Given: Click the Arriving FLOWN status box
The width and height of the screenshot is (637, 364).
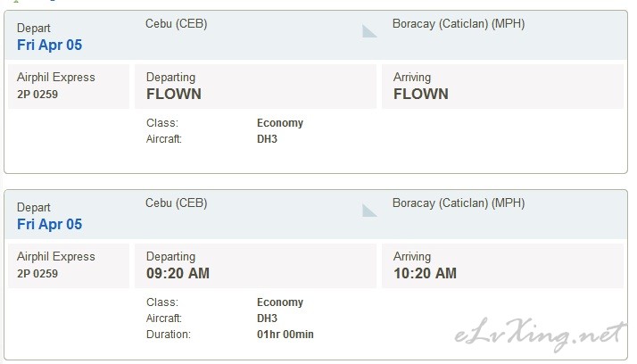Looking at the screenshot, I should click(502, 87).
